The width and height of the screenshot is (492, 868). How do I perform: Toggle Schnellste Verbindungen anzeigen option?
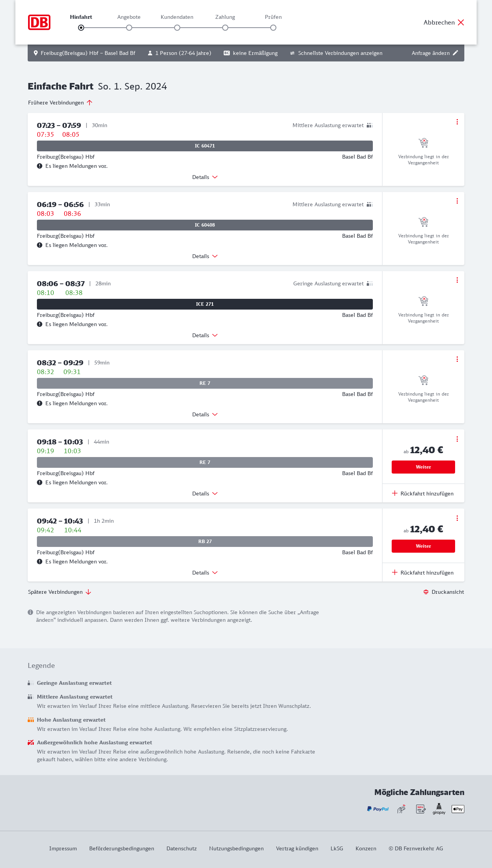336,53
